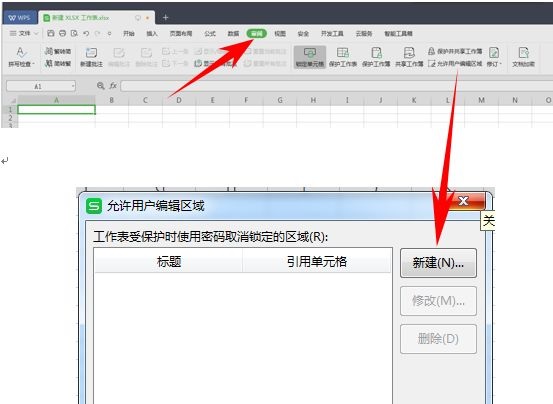Switch to the 公式 ribbon tab
This screenshot has height=404, width=553.
click(210, 33)
